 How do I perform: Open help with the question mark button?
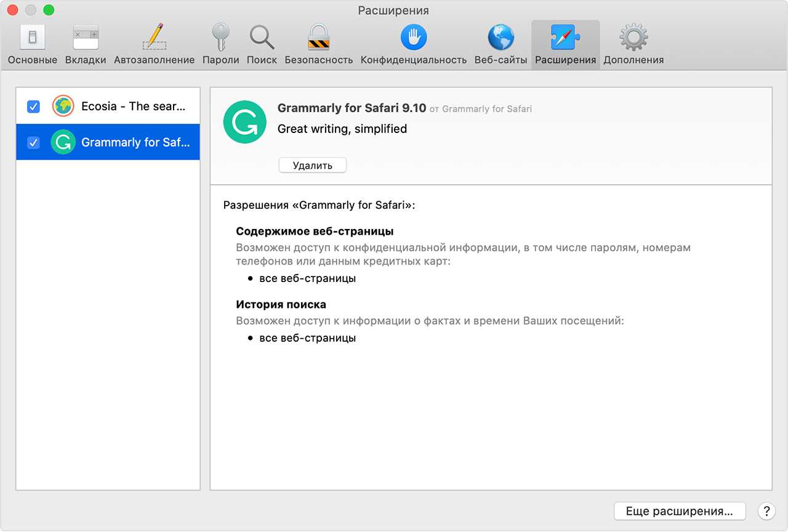766,511
